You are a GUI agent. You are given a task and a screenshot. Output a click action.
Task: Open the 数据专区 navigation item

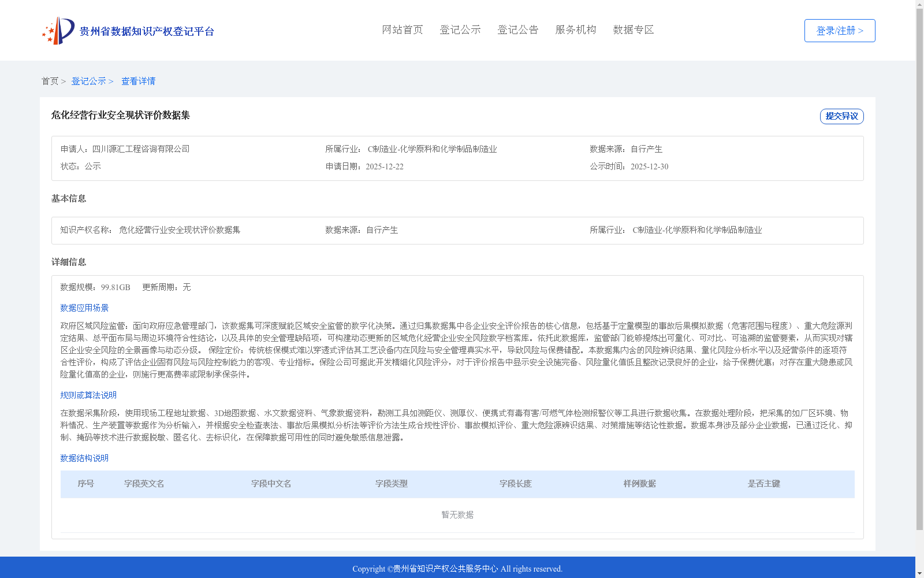[634, 30]
